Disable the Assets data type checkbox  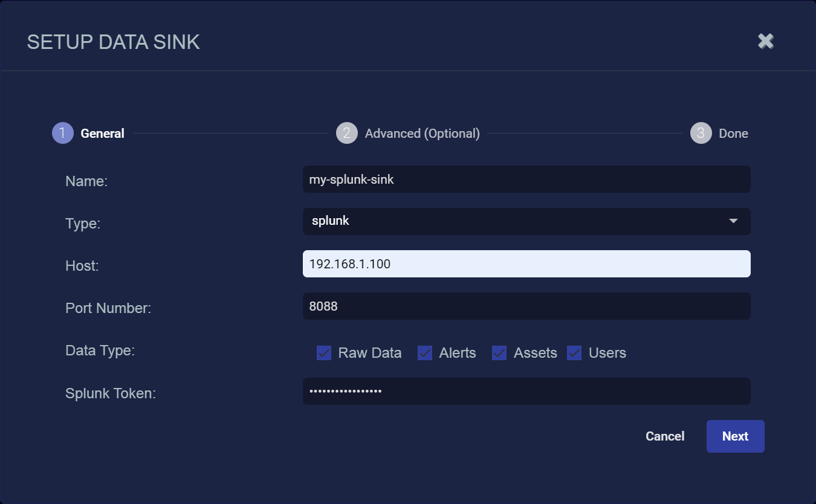(499, 353)
